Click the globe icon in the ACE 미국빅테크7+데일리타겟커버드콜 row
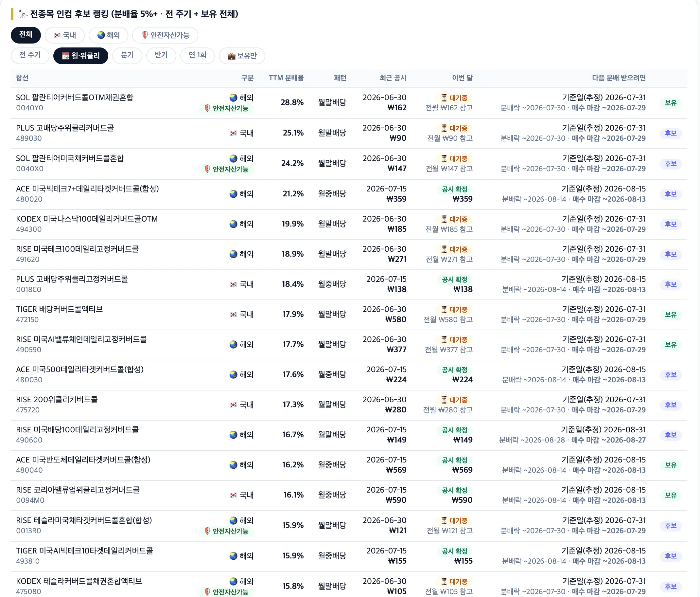700x597 pixels. pos(233,194)
